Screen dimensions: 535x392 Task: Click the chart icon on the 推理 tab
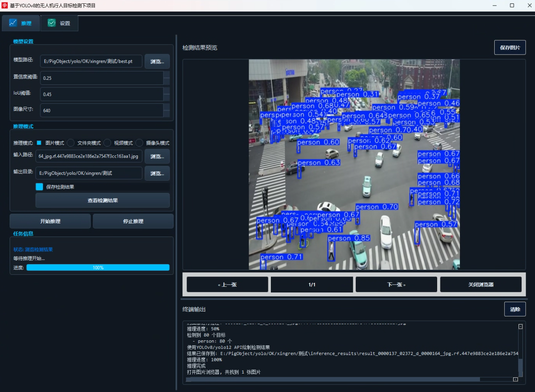click(x=13, y=23)
